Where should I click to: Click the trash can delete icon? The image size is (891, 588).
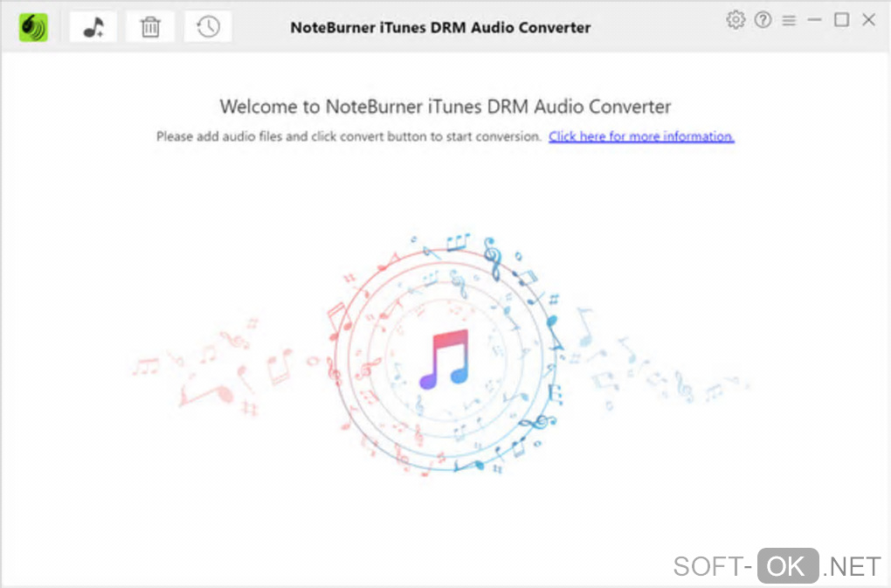click(x=150, y=27)
